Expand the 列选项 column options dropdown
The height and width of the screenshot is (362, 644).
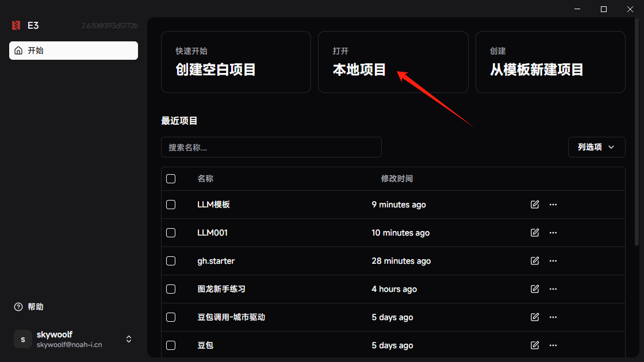(x=596, y=147)
